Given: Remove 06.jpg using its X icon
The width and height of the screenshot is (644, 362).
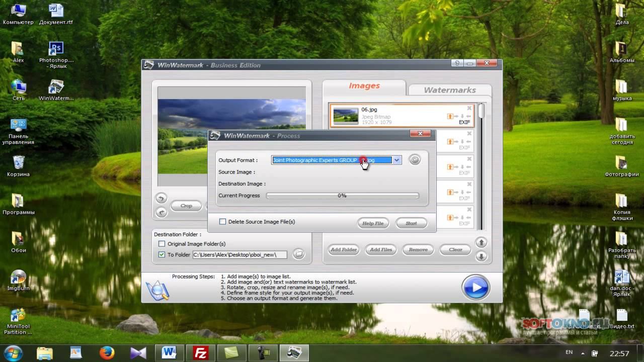Looking at the screenshot, I should [469, 108].
